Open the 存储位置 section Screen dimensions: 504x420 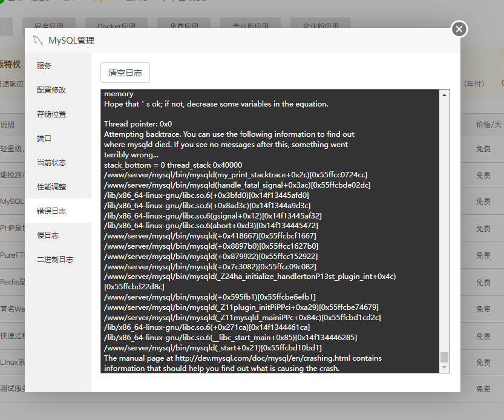[x=58, y=114]
